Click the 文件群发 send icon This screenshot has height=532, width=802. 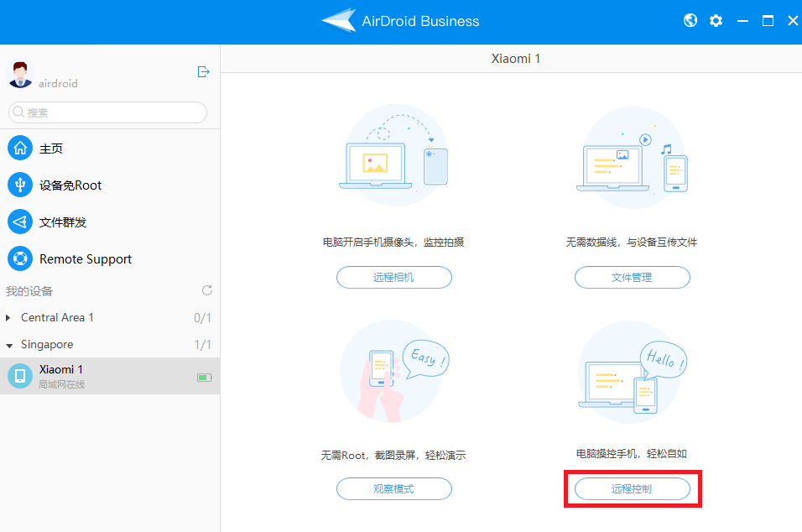20,222
